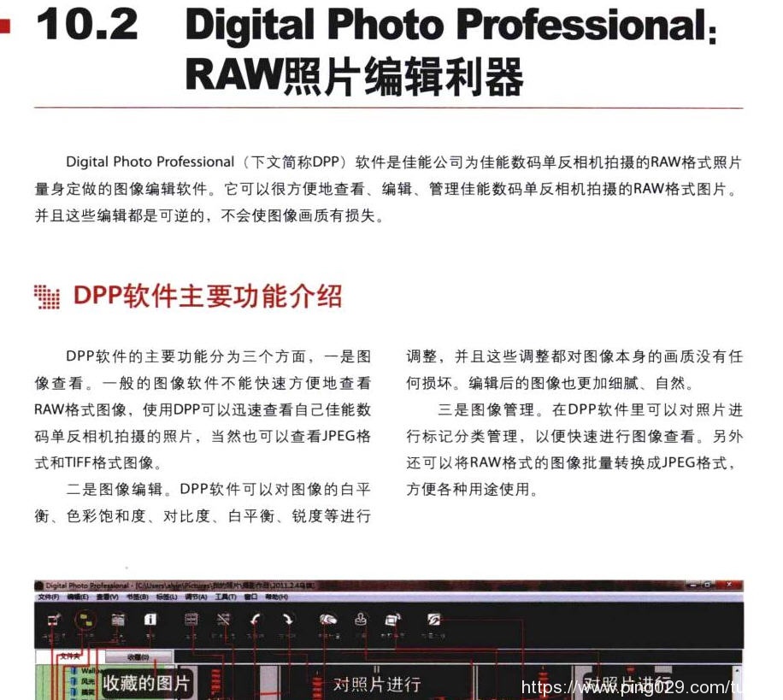Open the Edit Image Window toolbar icon
Image resolution: width=783 pixels, height=700 pixels.
(x=54, y=621)
